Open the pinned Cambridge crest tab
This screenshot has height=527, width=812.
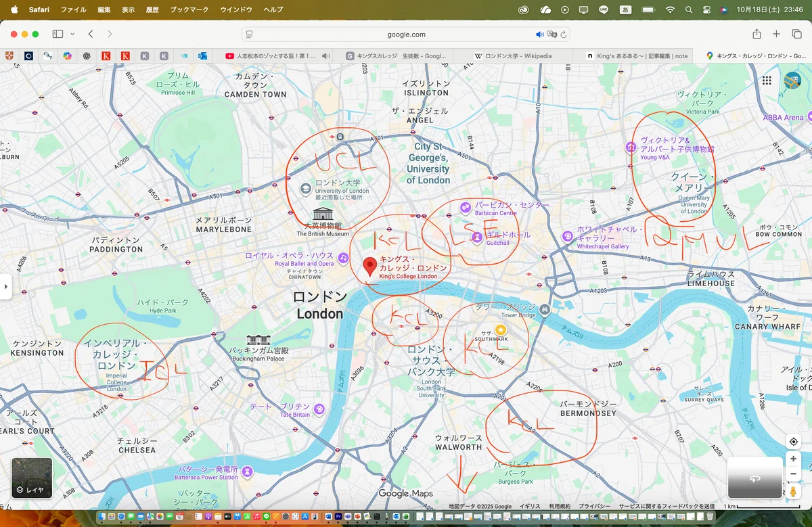pos(9,56)
